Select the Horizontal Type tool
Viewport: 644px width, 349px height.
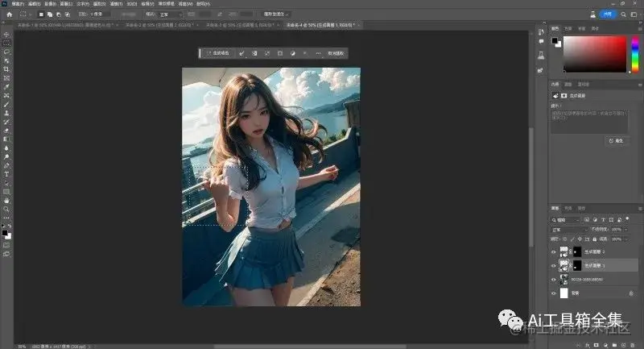click(x=6, y=174)
